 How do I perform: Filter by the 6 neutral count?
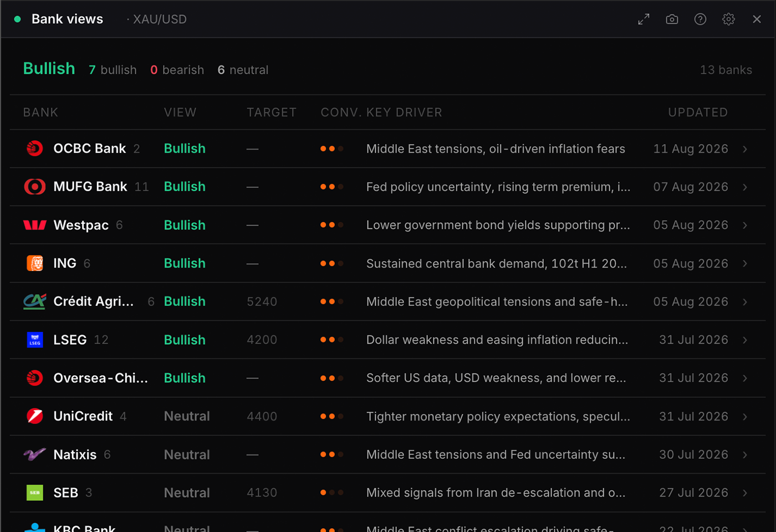[243, 70]
